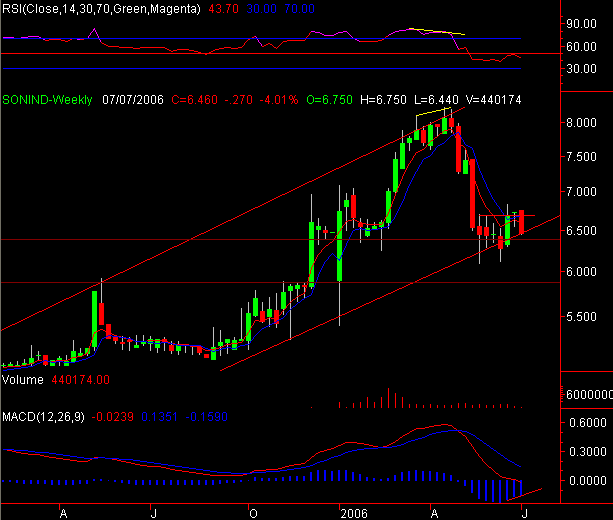
Task: Select the RSI value 43.70
Action: click(x=223, y=9)
